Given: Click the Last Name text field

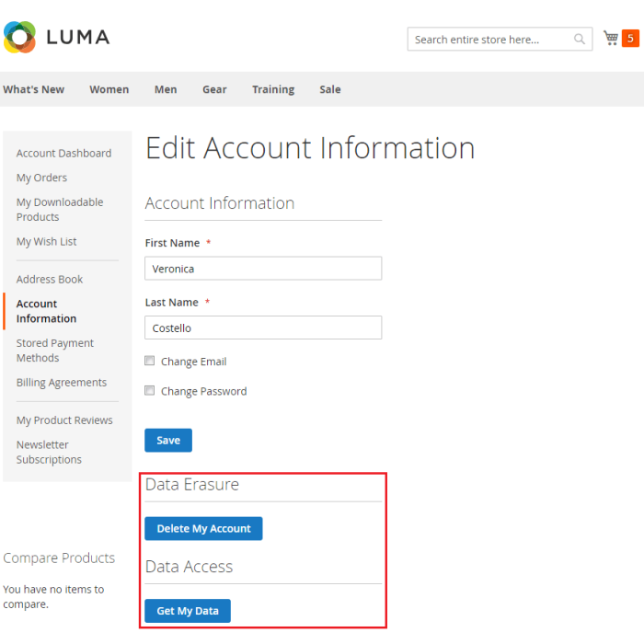Looking at the screenshot, I should 263,328.
